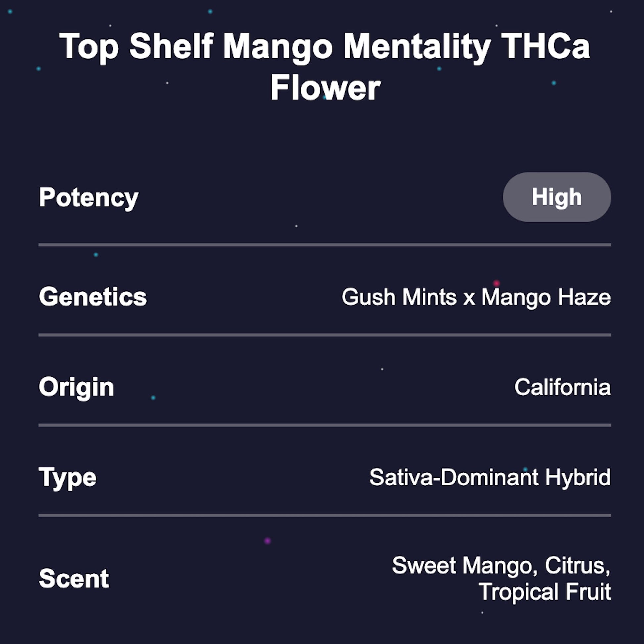Image resolution: width=644 pixels, height=644 pixels.
Task: Click the divider line below the Genetics row
Action: 324,335
